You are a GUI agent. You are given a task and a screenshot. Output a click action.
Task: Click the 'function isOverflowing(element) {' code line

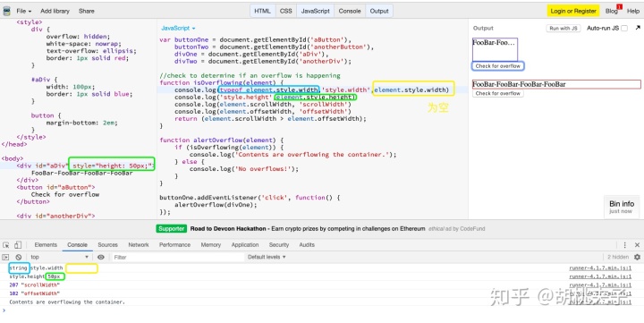point(222,82)
